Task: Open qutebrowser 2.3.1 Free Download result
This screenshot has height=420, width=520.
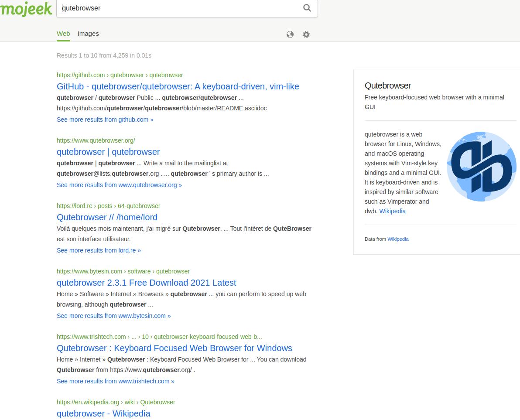Action: click(146, 283)
